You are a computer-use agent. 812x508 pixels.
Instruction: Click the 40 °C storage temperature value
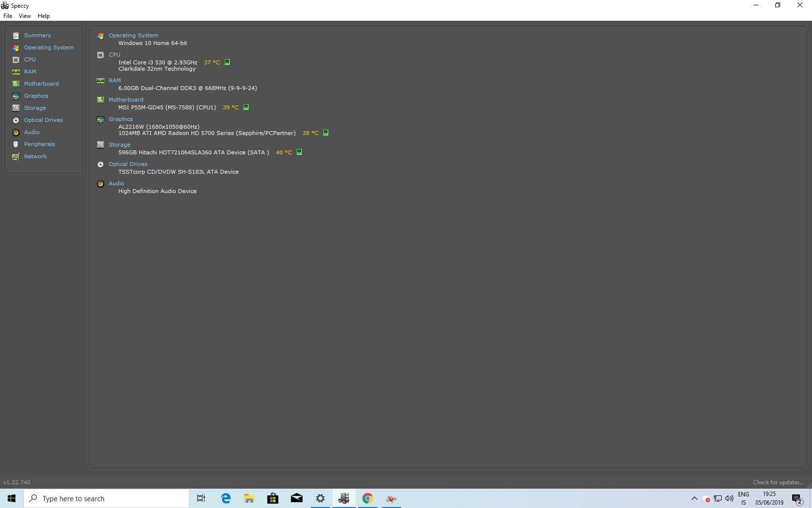click(284, 152)
